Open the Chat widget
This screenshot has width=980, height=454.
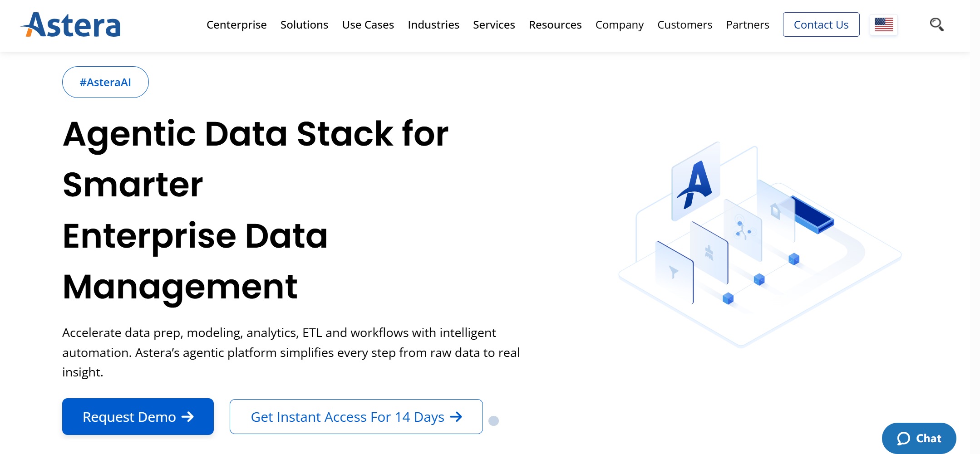[919, 438]
